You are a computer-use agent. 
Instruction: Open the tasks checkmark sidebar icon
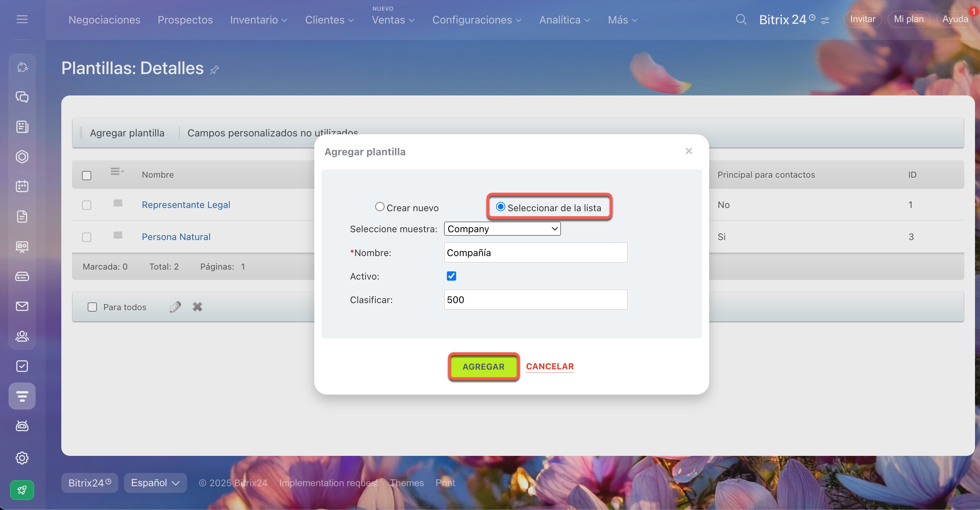coord(22,366)
